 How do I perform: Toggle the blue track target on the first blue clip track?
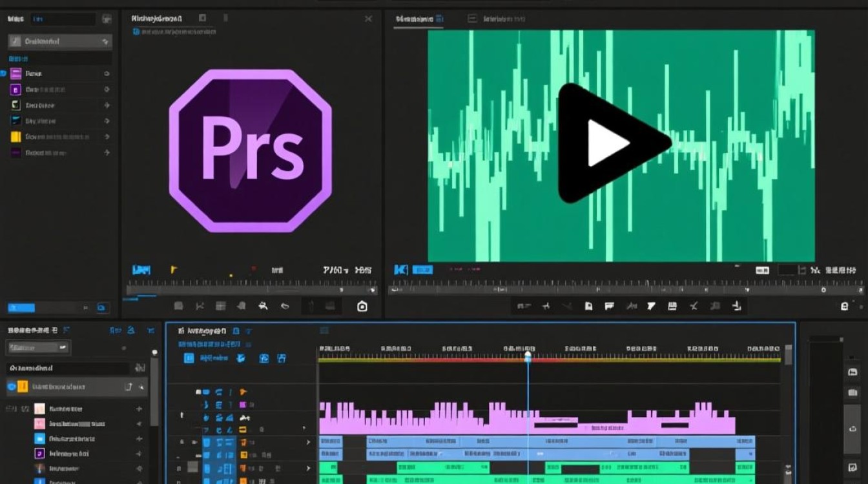coord(207,443)
